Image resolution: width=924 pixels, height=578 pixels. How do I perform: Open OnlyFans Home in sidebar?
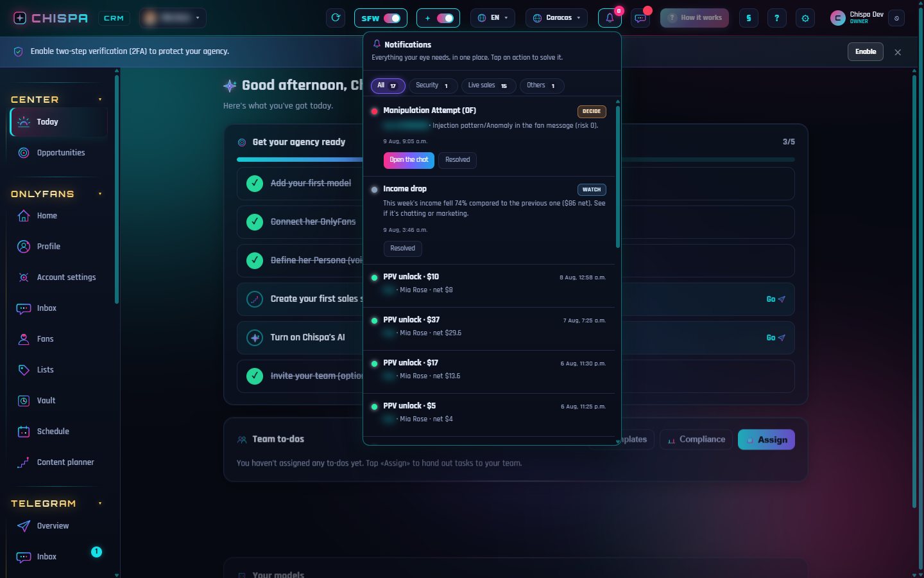tap(59, 216)
